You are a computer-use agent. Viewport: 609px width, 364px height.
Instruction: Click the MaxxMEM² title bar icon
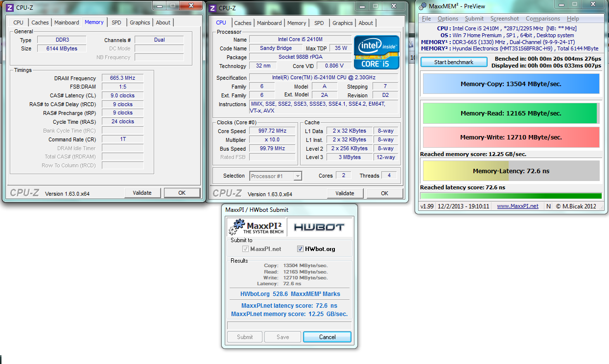[x=422, y=6]
